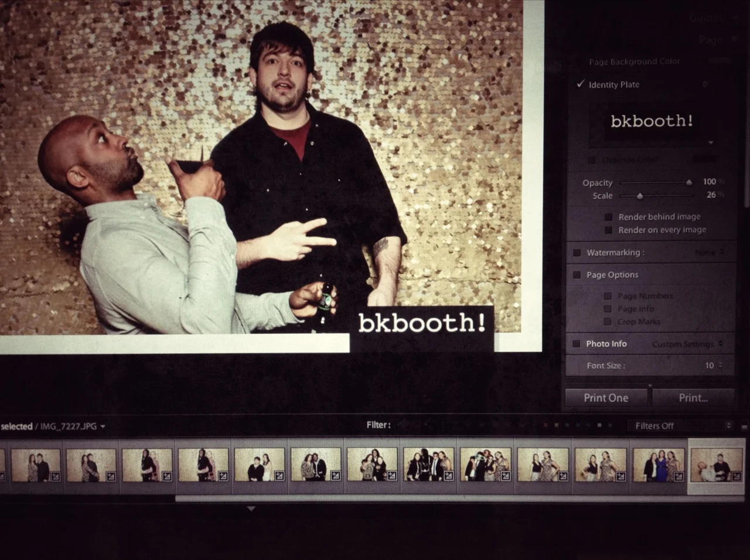Enable the Watermarking checkbox
750x560 pixels.
click(x=577, y=252)
